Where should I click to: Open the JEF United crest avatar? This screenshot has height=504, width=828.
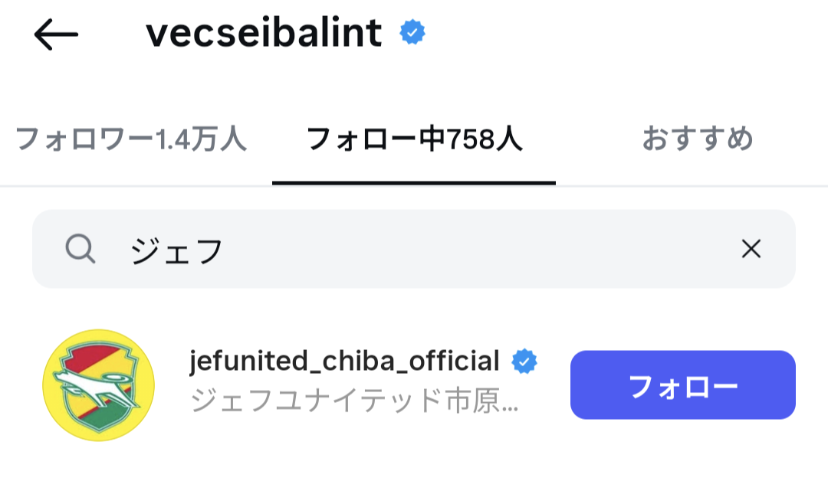point(98,385)
